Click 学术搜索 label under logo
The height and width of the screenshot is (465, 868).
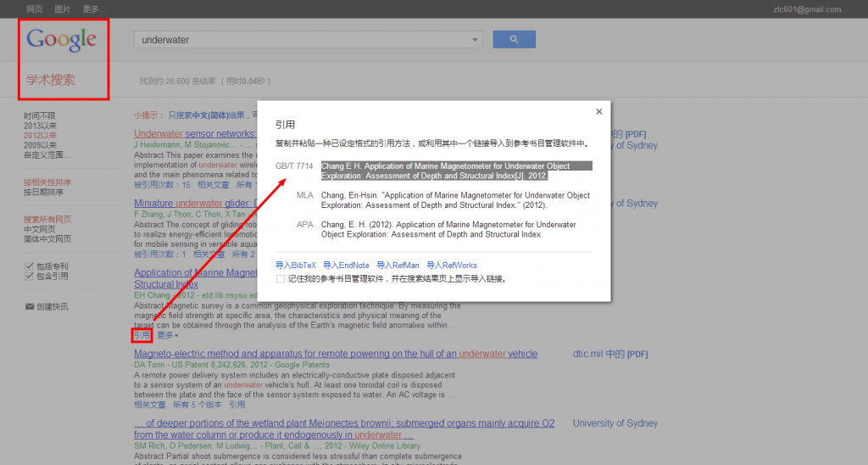[50, 80]
